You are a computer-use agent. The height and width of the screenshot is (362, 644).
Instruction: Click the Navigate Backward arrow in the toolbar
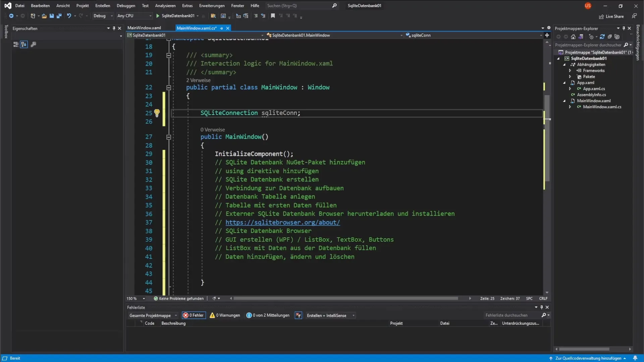11,16
